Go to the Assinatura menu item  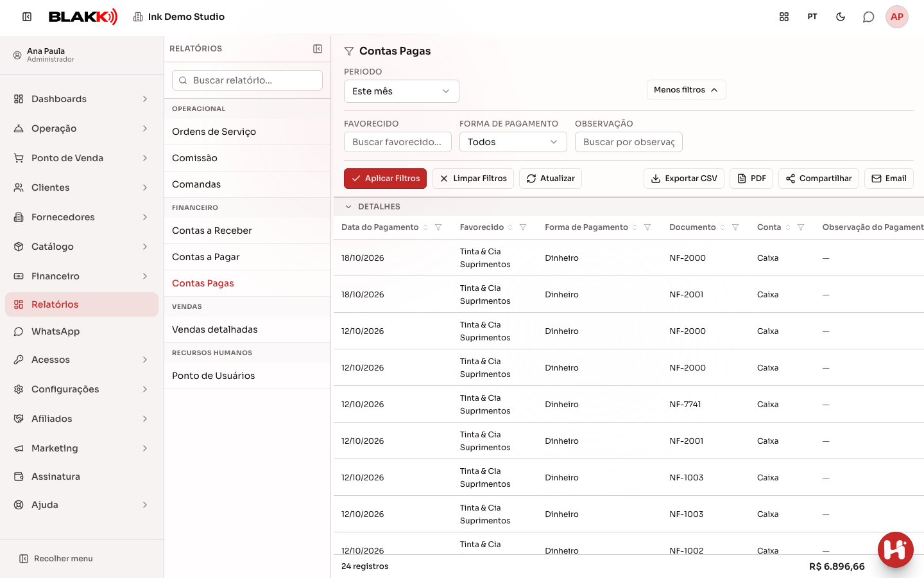(81, 477)
